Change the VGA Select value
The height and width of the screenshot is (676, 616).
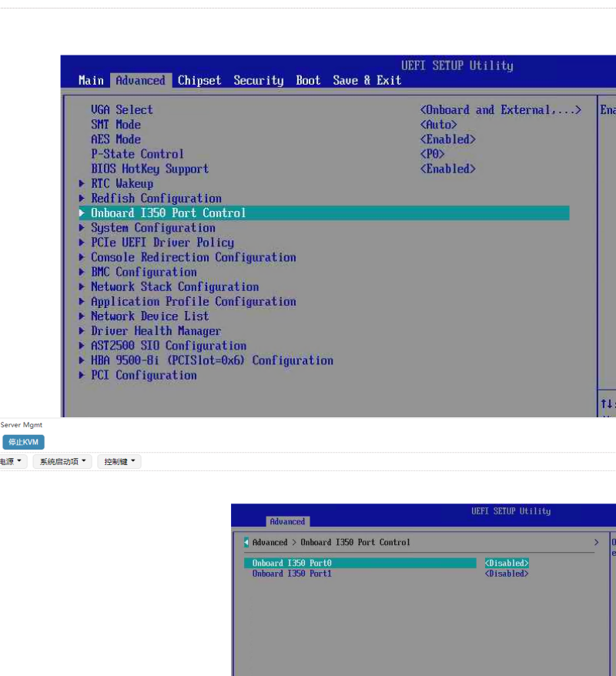click(x=500, y=110)
